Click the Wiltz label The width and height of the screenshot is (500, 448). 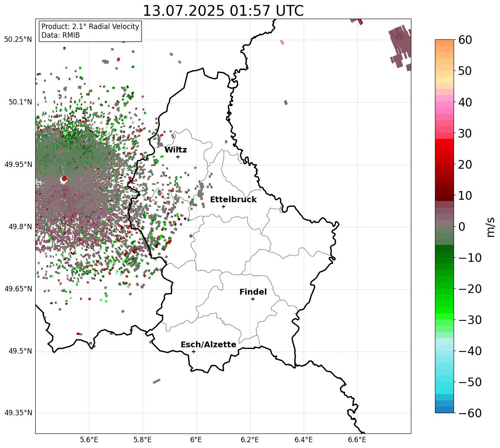[176, 150]
